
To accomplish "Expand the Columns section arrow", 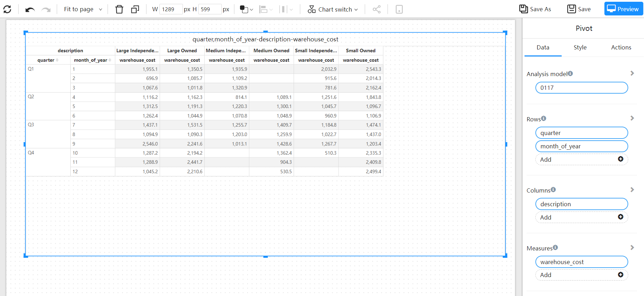I will pyautogui.click(x=632, y=190).
